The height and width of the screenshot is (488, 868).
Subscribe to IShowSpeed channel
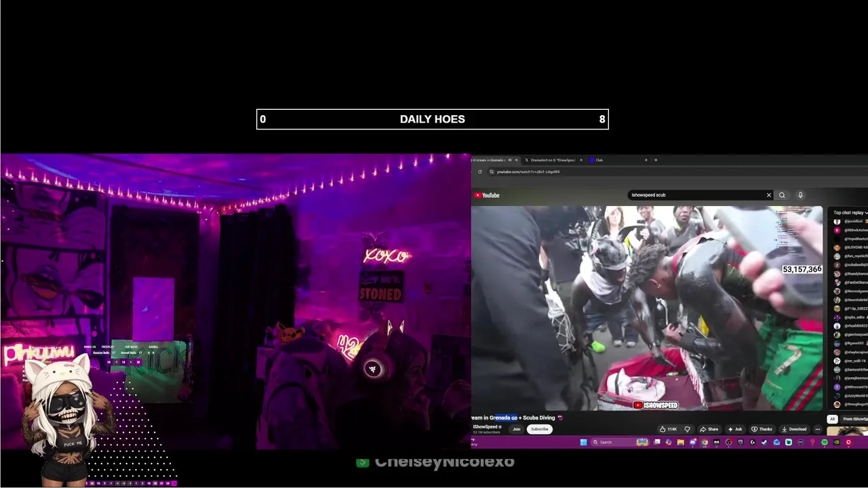(x=540, y=429)
